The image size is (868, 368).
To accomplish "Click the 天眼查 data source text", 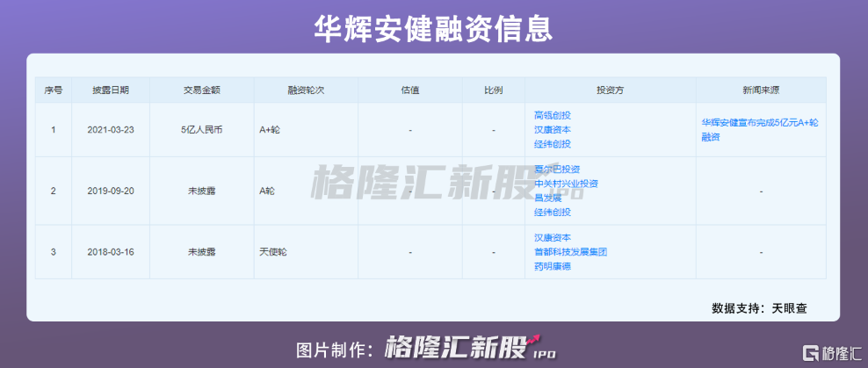I will [789, 308].
